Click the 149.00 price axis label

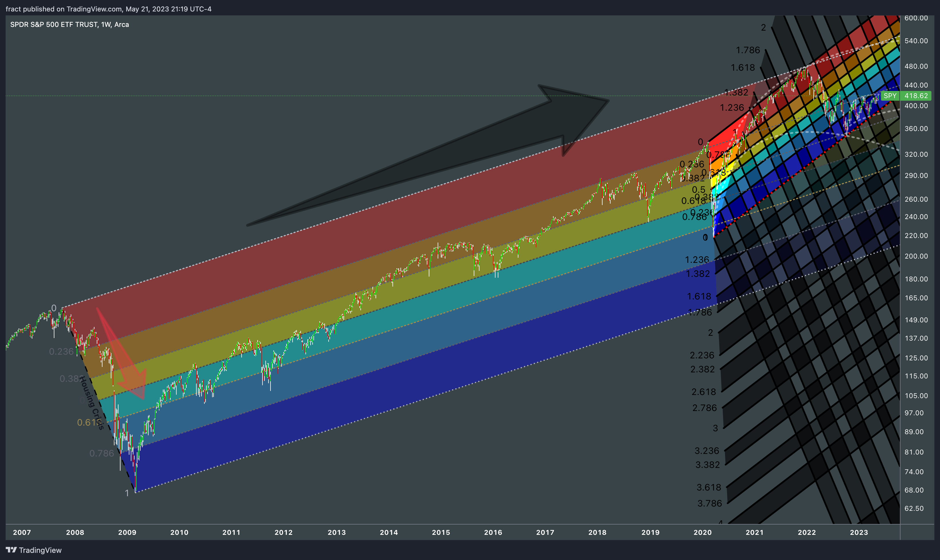[x=916, y=320]
